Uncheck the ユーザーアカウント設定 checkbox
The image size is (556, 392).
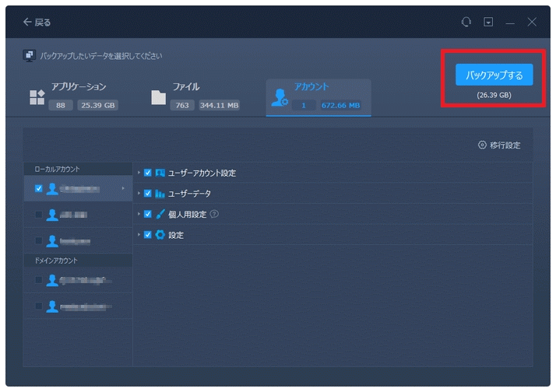point(148,173)
